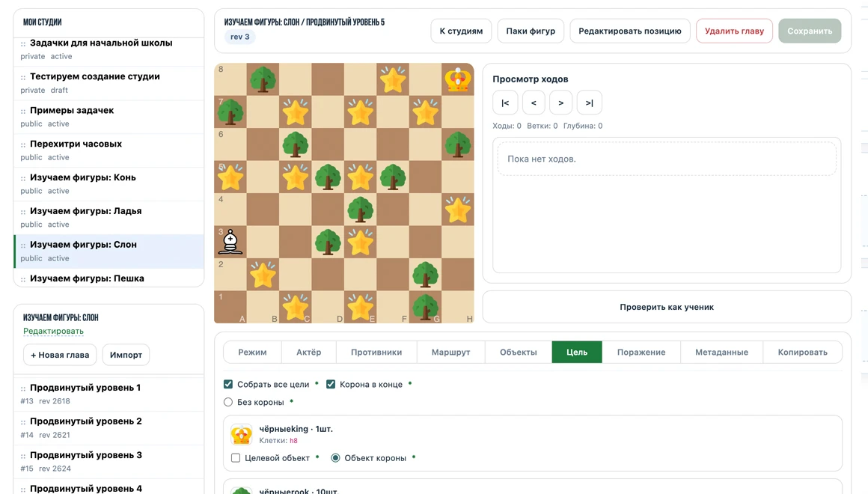The image size is (868, 494).
Task: Click the star on square E1
Action: (x=361, y=308)
